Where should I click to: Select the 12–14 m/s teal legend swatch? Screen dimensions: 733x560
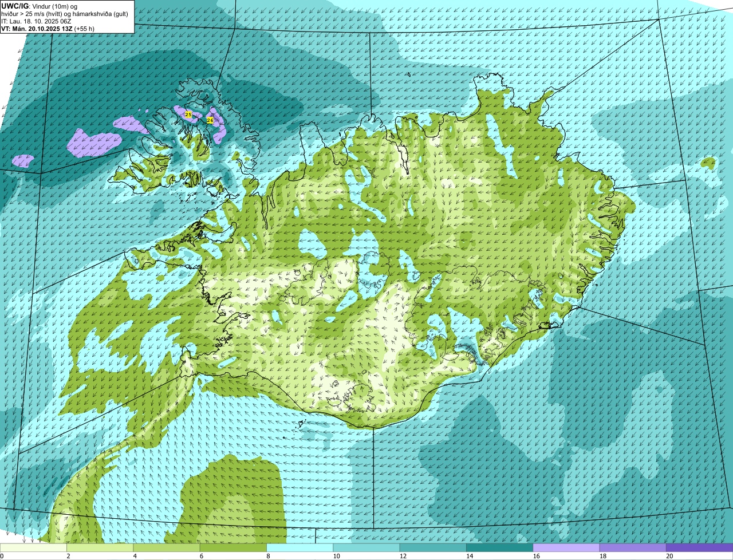click(x=434, y=548)
